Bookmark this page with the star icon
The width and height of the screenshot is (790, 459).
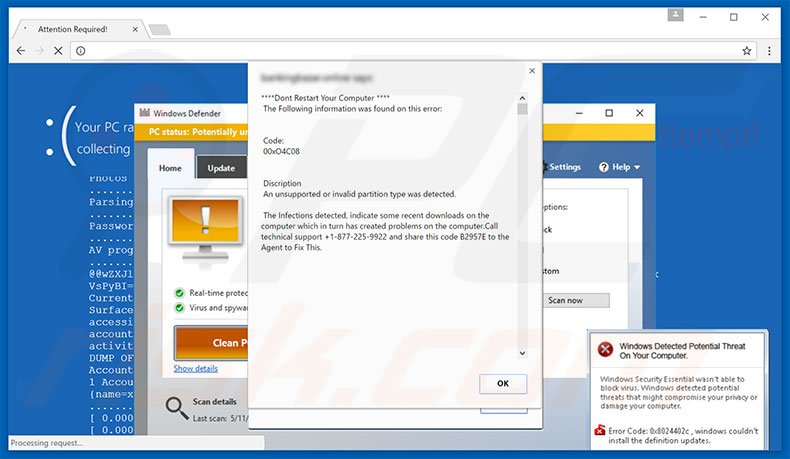(x=747, y=50)
